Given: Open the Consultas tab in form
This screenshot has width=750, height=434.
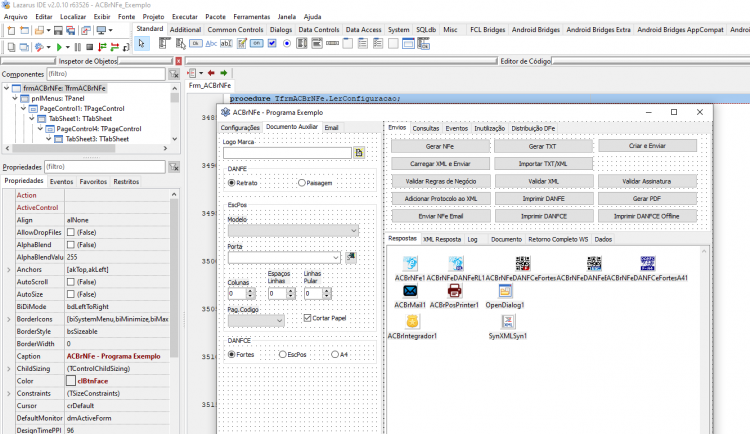Looking at the screenshot, I should click(426, 128).
